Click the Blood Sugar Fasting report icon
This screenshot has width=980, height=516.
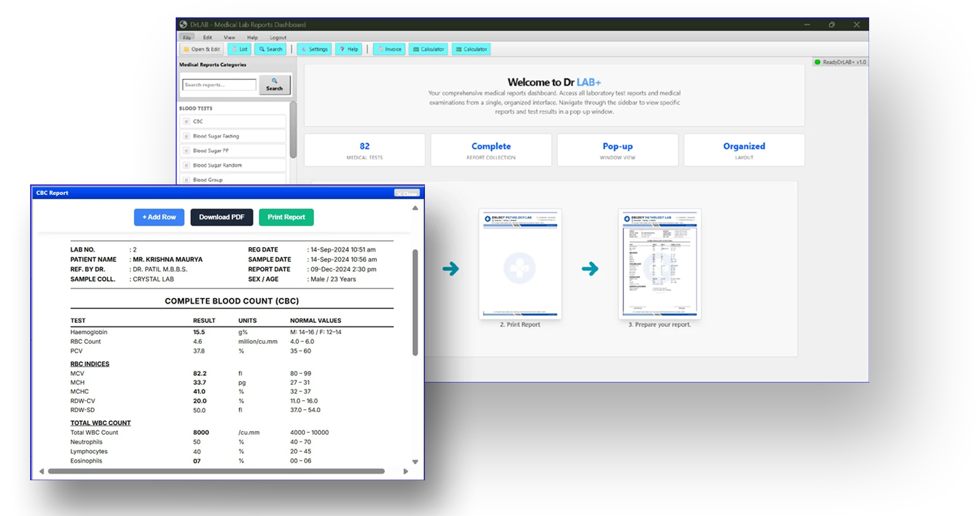(x=186, y=136)
